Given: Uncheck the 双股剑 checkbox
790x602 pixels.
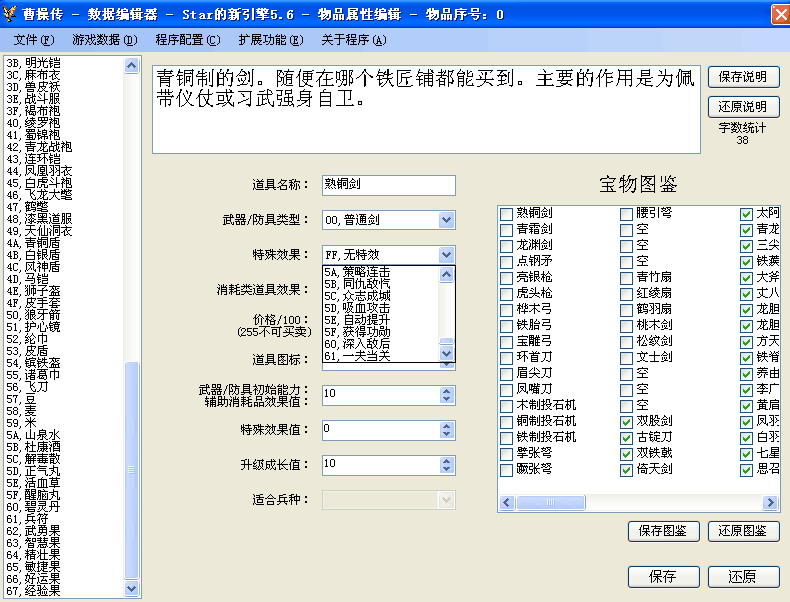Looking at the screenshot, I should point(627,421).
